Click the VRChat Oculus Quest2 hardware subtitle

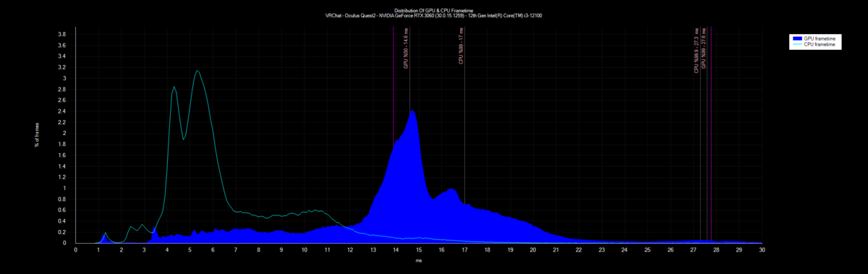434,17
